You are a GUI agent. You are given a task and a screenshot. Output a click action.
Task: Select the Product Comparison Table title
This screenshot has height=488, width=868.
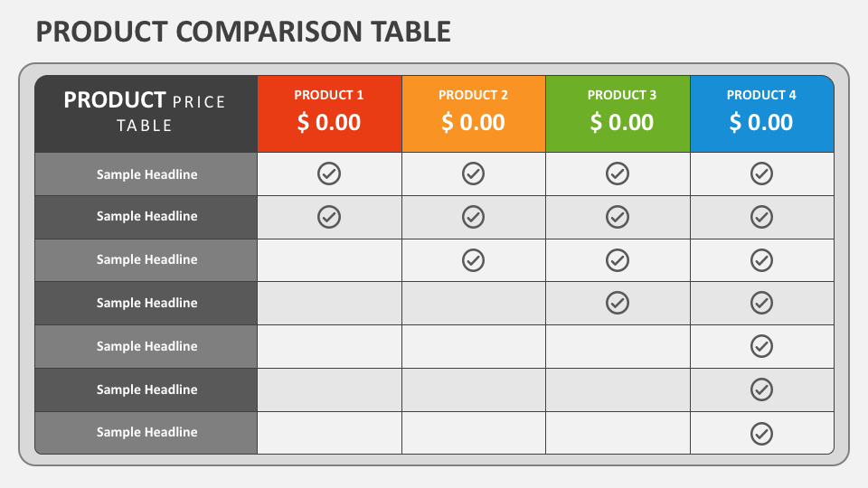click(x=243, y=32)
